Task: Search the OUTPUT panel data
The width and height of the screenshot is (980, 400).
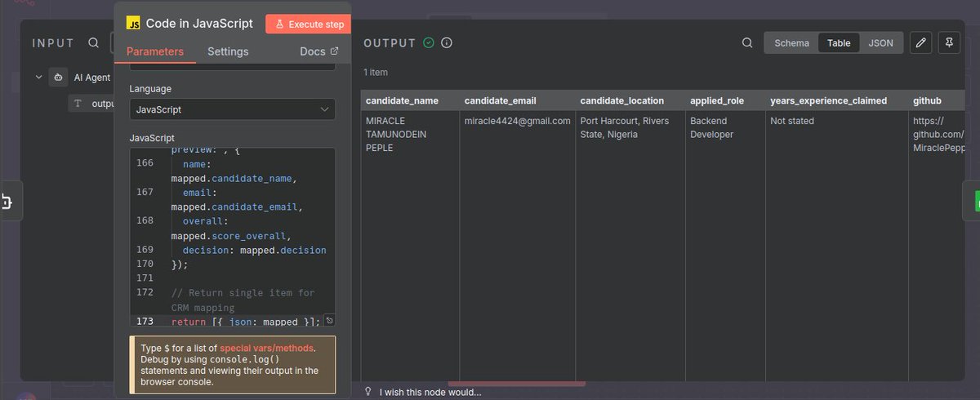Action: pos(747,43)
